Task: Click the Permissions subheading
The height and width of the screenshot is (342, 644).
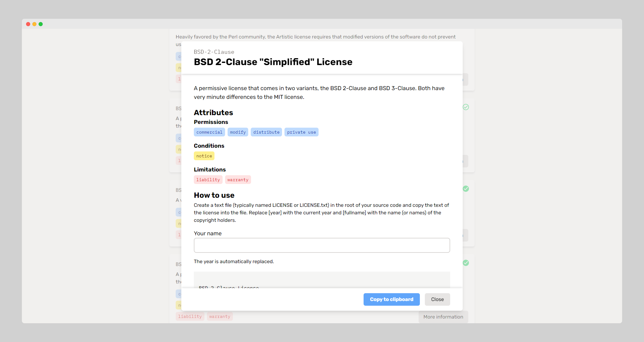Action: coord(211,122)
